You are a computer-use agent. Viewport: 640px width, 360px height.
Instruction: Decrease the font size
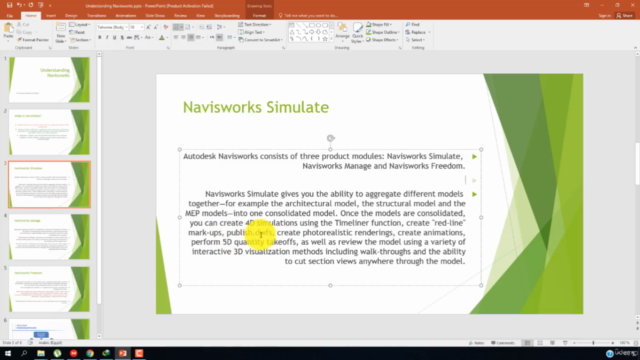[x=156, y=27]
